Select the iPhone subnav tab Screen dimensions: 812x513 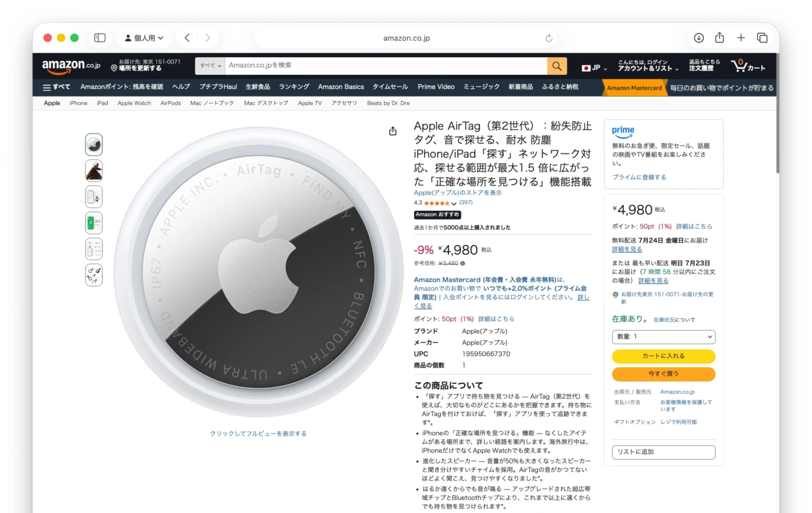pyautogui.click(x=79, y=103)
